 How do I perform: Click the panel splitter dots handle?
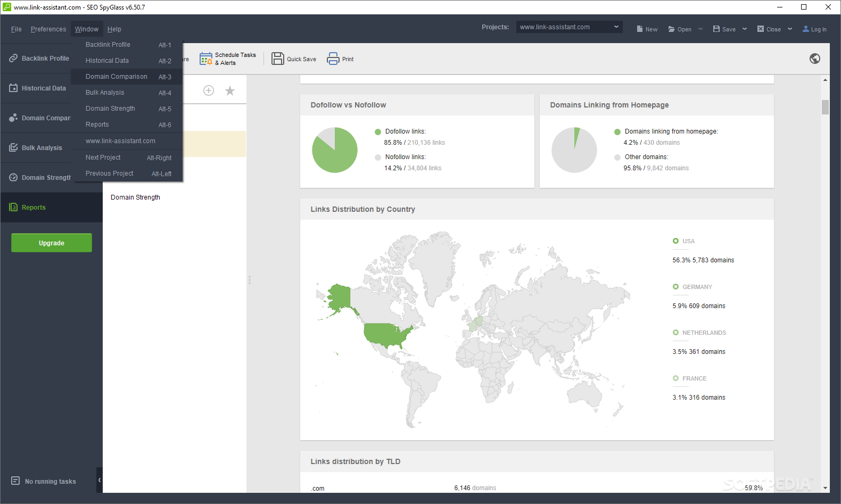(x=249, y=279)
